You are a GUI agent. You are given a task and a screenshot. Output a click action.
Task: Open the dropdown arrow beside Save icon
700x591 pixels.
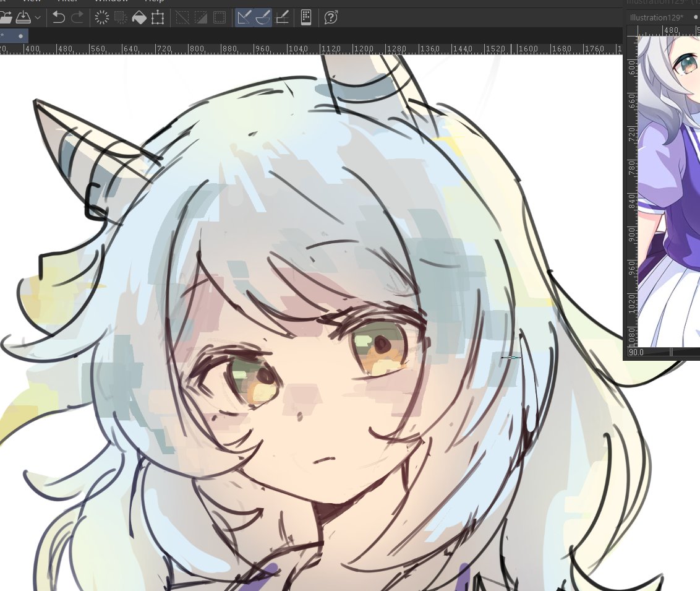[38, 18]
